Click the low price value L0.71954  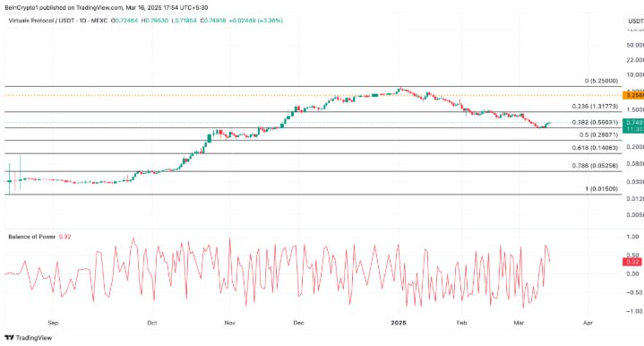pyautogui.click(x=184, y=21)
